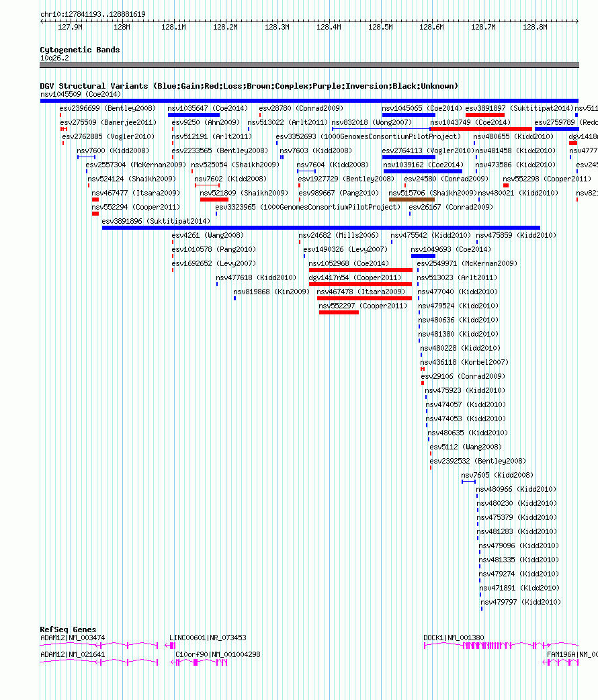This screenshot has width=598, height=700.
Task: Click nsv552298 (Cooper2011) label
Action: pyautogui.click(x=547, y=179)
